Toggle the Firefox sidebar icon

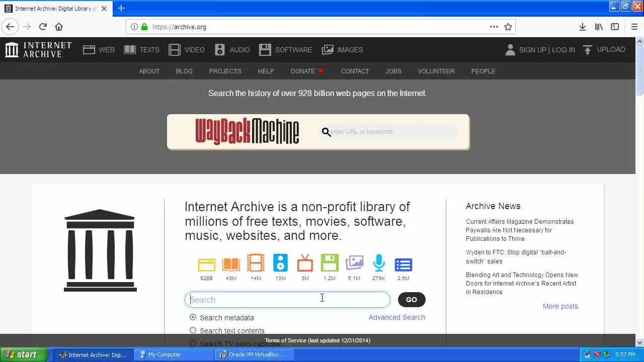coord(615,27)
